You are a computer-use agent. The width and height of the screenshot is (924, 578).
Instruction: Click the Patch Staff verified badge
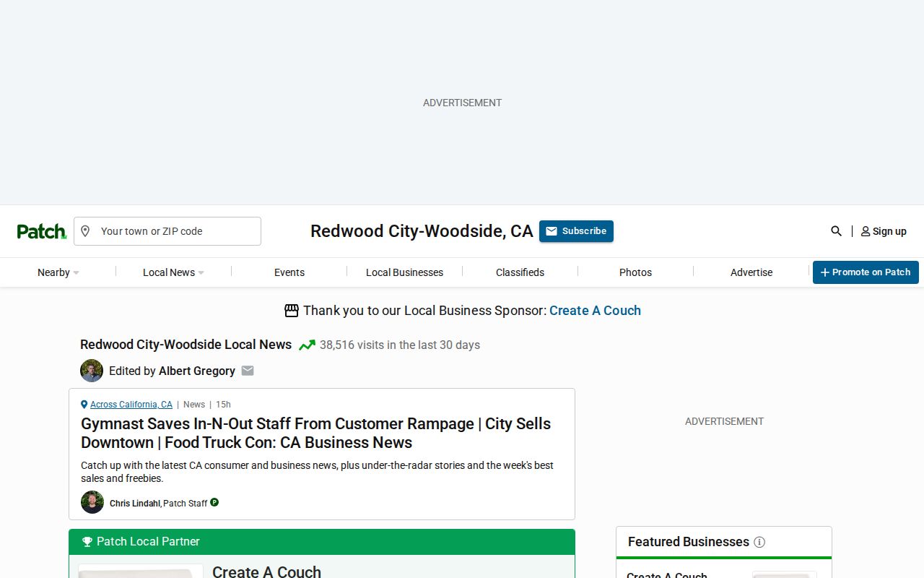click(x=214, y=502)
